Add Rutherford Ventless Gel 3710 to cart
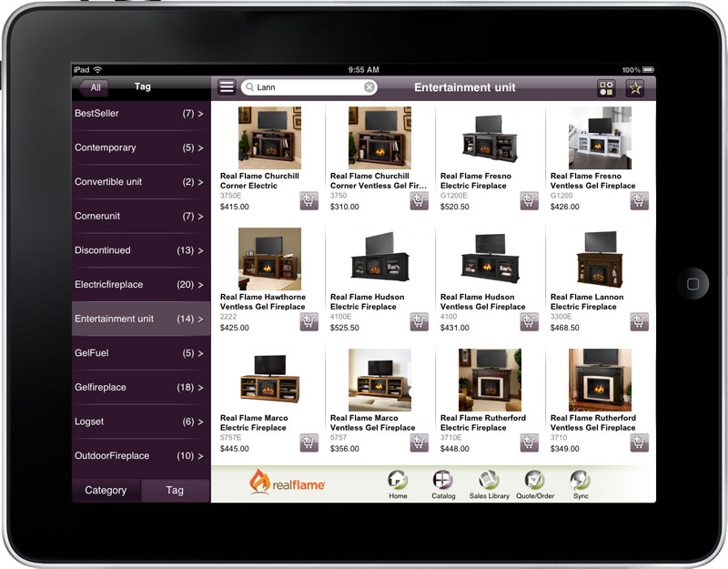The width and height of the screenshot is (728, 569). 639,442
